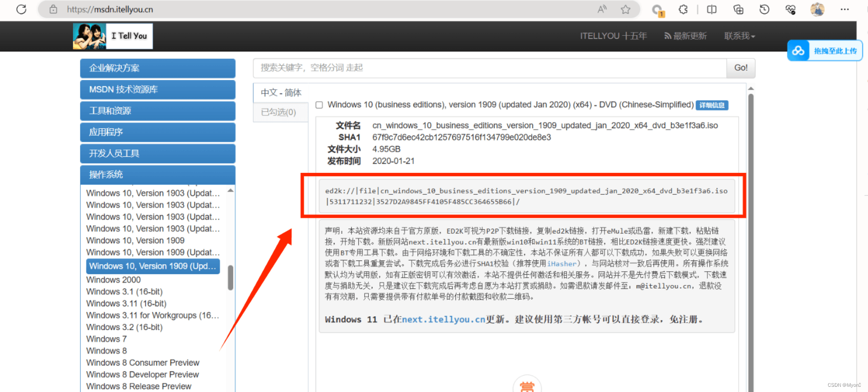Click the OS list scroll-up arrow
The height and width of the screenshot is (392, 868).
pos(230,190)
